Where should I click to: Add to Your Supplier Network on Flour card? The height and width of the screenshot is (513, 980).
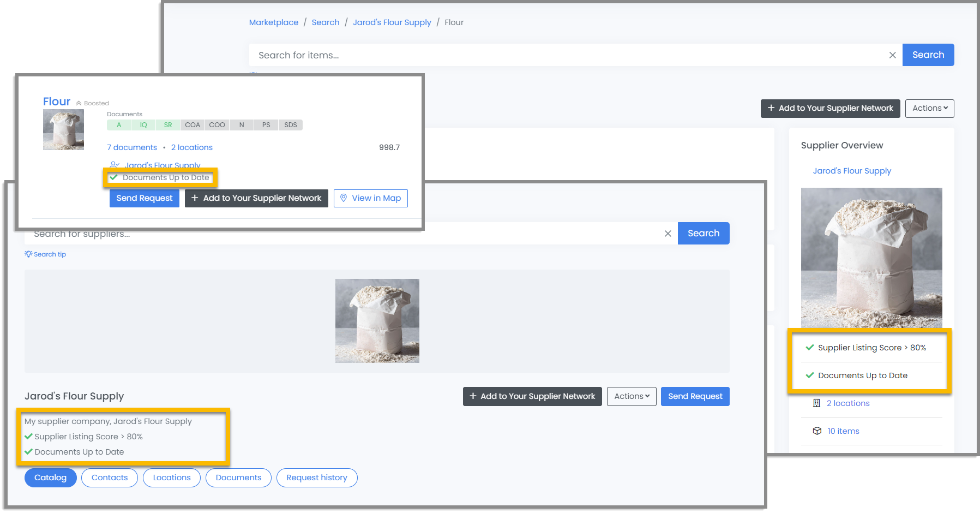256,198
